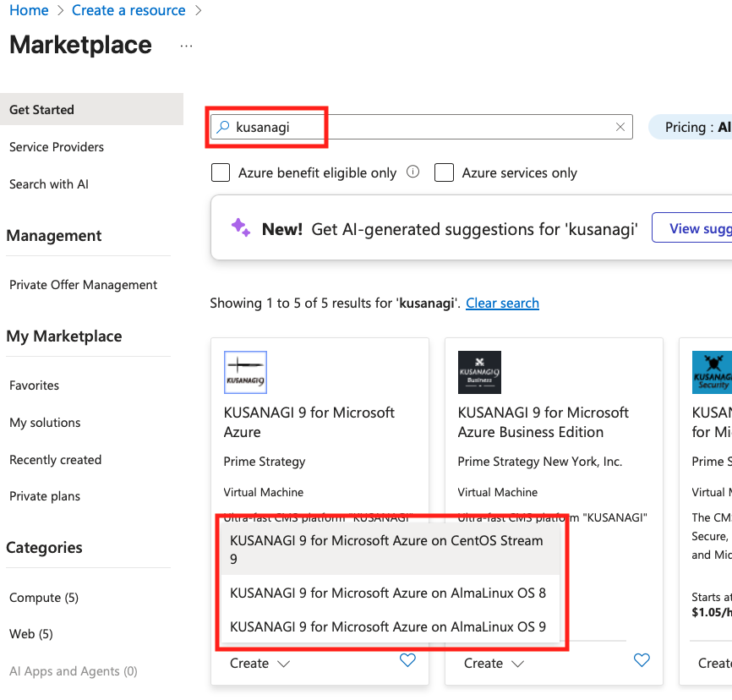Expand Create dropdown for KUSANAGI 9 Azure
The image size is (732, 700).
pyautogui.click(x=260, y=663)
